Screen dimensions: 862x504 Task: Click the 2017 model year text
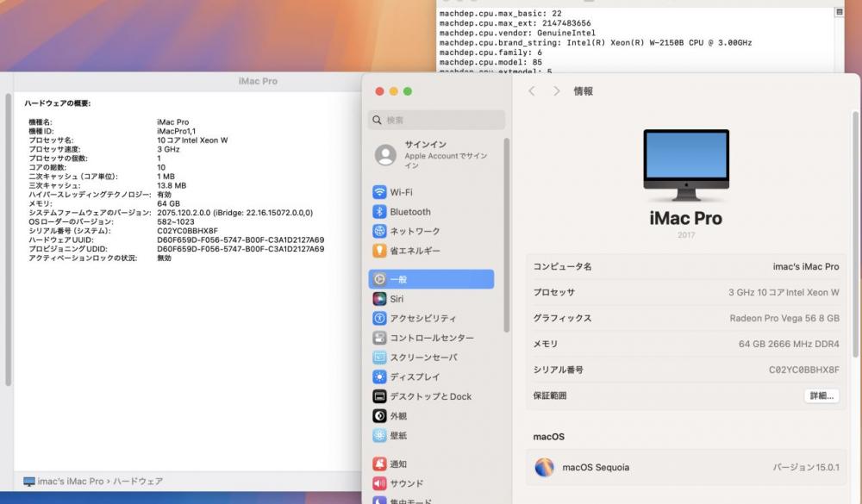point(686,234)
